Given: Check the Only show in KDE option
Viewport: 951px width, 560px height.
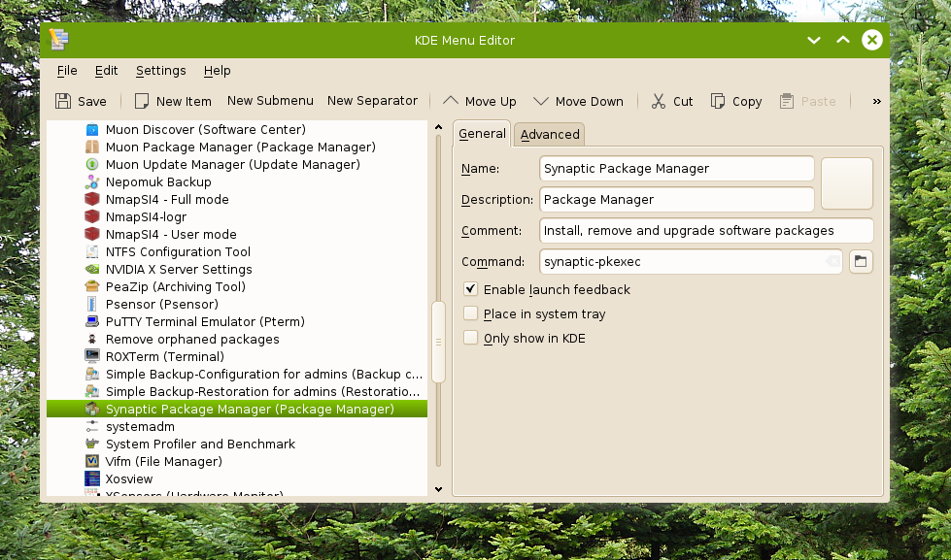Looking at the screenshot, I should pos(471,338).
